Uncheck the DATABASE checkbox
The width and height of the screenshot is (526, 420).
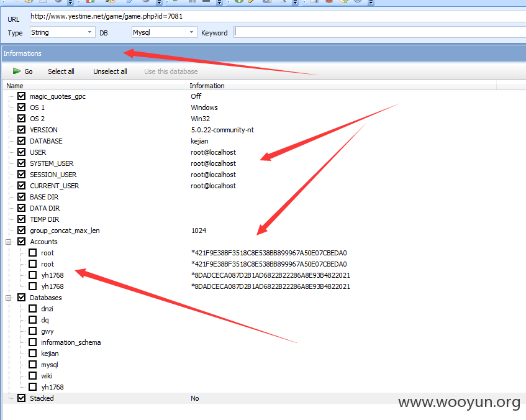point(22,140)
